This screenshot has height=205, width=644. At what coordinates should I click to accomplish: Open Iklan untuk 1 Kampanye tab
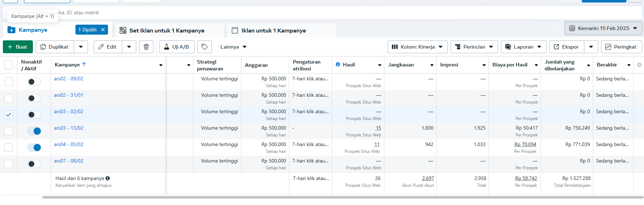[274, 31]
